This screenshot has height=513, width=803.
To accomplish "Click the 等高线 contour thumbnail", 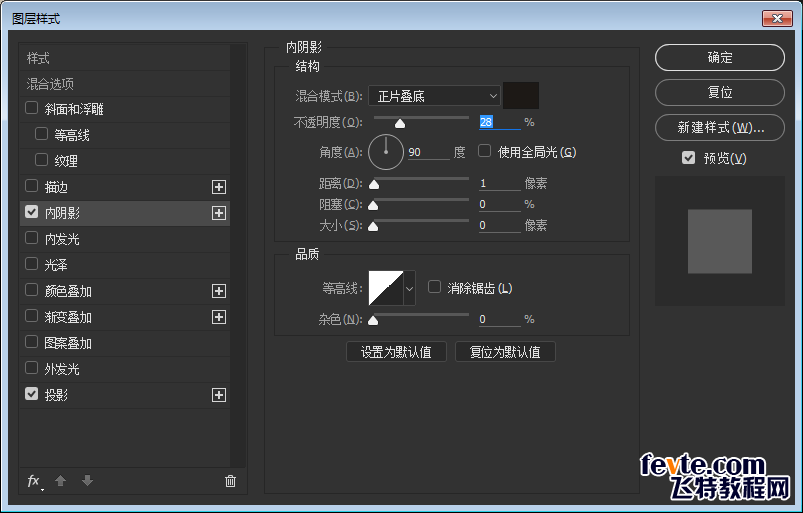I will pos(386,288).
